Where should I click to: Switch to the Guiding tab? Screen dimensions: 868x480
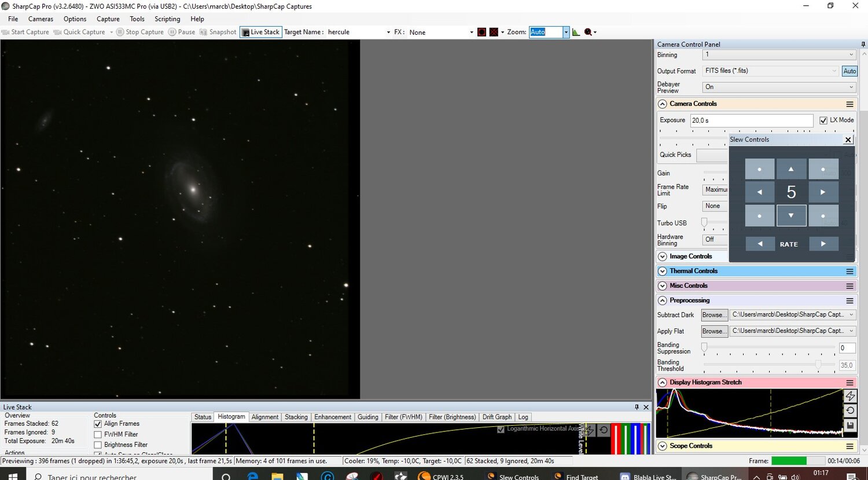click(368, 417)
